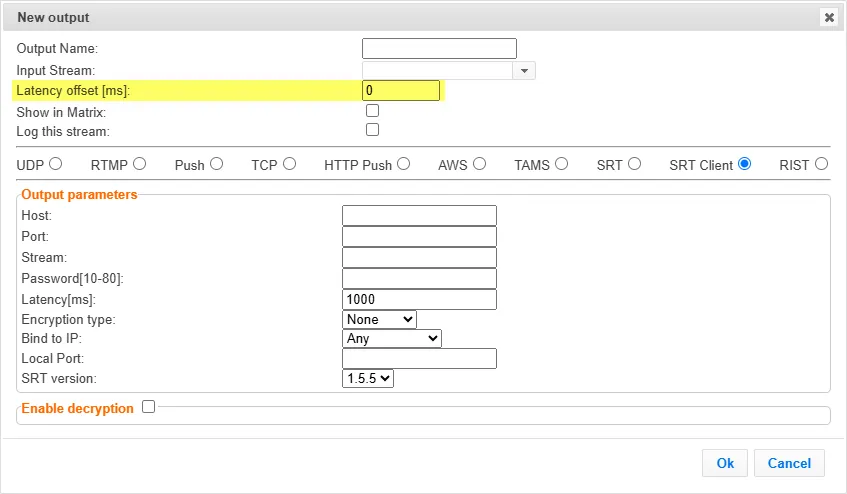This screenshot has width=847, height=494.
Task: Select the RTMP output type
Action: [x=139, y=164]
